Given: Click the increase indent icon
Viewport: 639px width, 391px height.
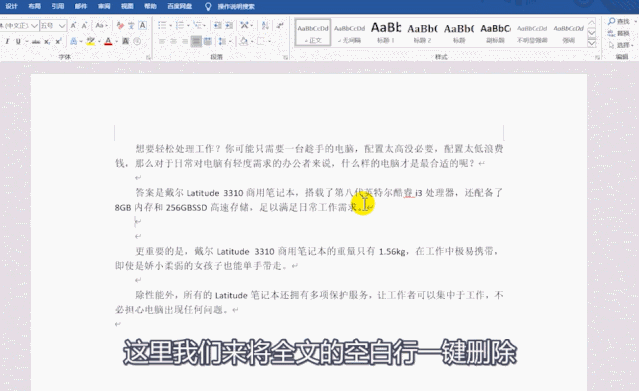Looking at the screenshot, I should click(x=229, y=26).
